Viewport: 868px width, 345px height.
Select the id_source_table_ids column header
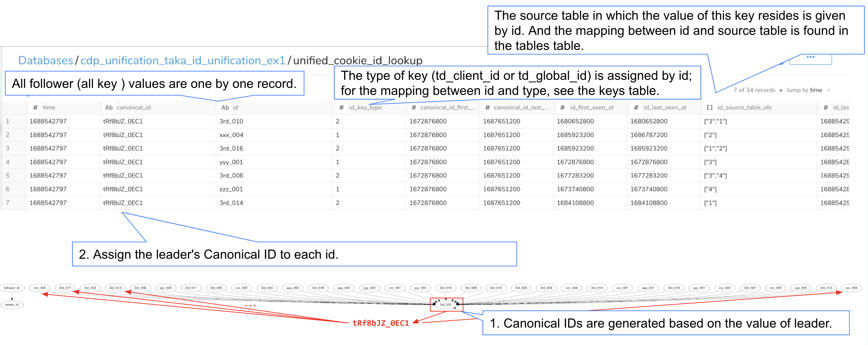click(x=744, y=108)
